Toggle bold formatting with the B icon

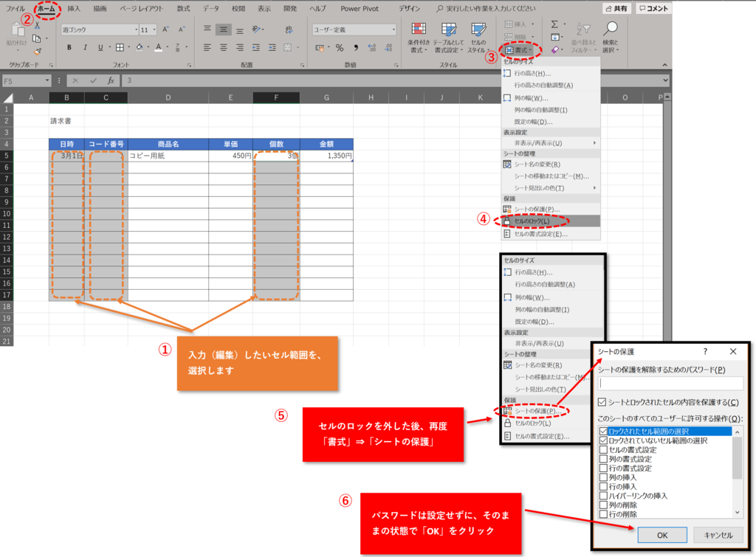69,46
